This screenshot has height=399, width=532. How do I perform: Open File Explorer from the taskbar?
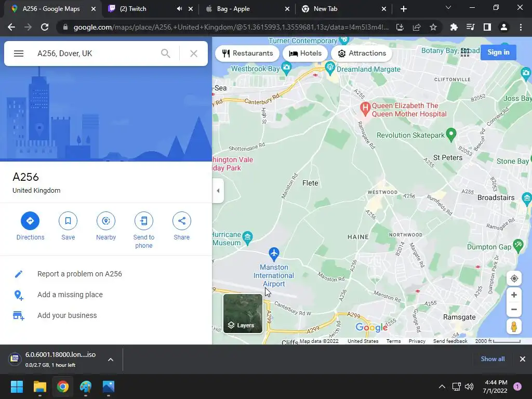pos(39,387)
